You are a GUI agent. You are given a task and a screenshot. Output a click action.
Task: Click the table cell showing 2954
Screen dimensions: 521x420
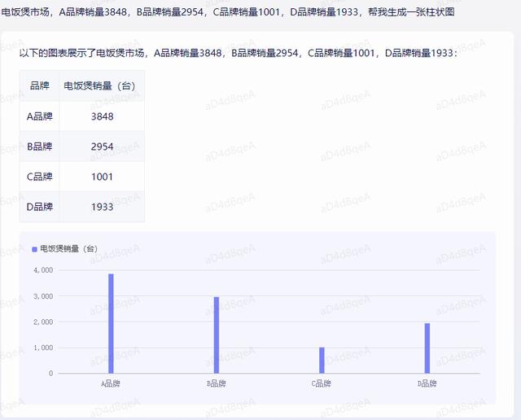(x=102, y=147)
